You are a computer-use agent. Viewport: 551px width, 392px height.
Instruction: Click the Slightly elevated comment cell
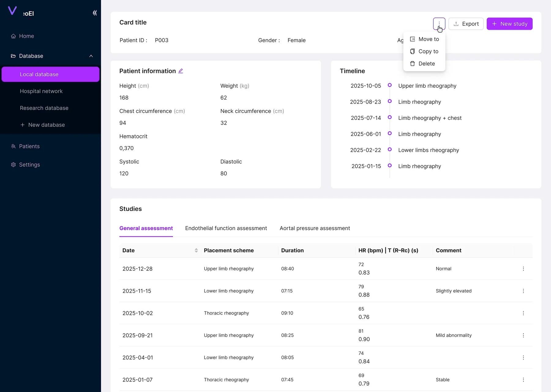tap(454, 291)
